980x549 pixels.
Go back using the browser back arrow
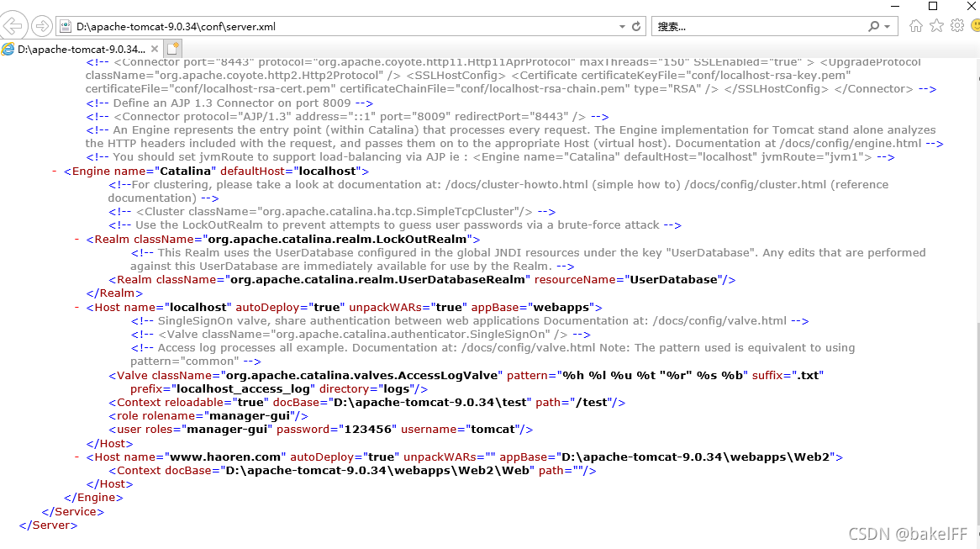pyautogui.click(x=13, y=25)
